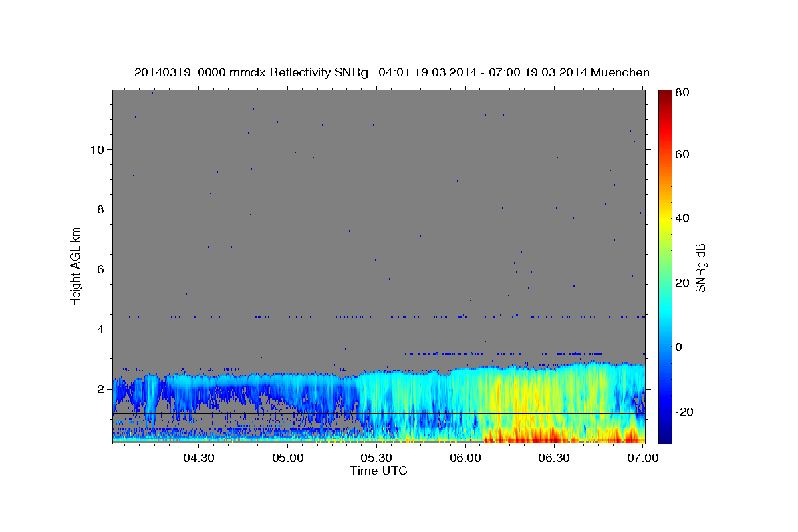Click the "SNRg dB" colorbar label
This screenshot has width=798, height=532.
[700, 267]
